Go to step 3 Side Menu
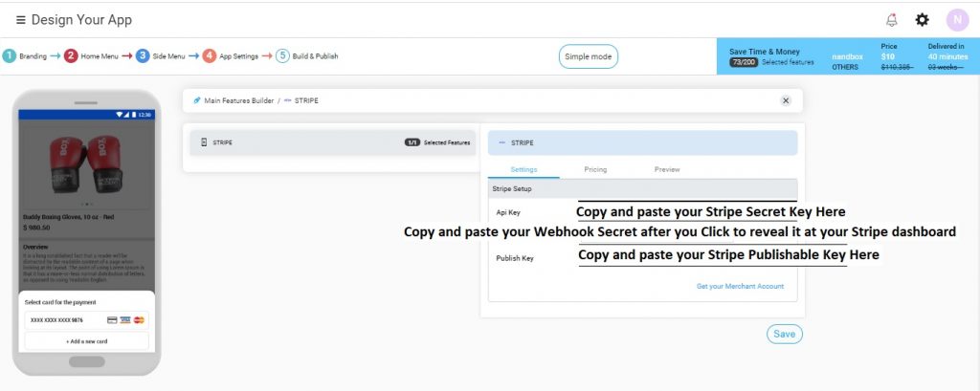This screenshot has height=391, width=980. (x=161, y=56)
